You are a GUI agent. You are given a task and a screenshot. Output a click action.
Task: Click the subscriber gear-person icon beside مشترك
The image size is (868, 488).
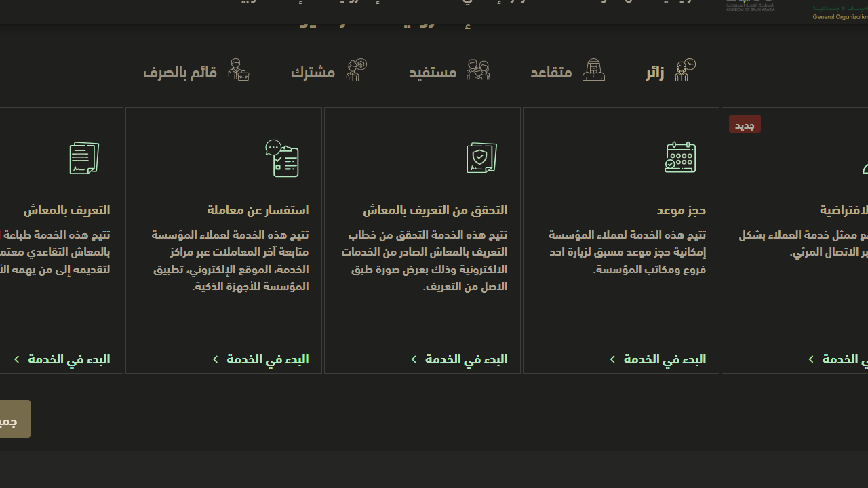click(356, 70)
